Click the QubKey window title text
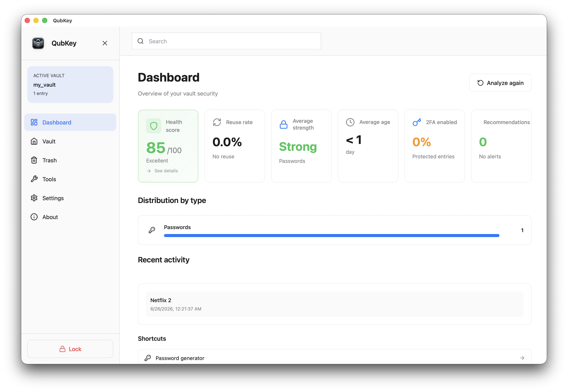The image size is (568, 392). click(62, 20)
